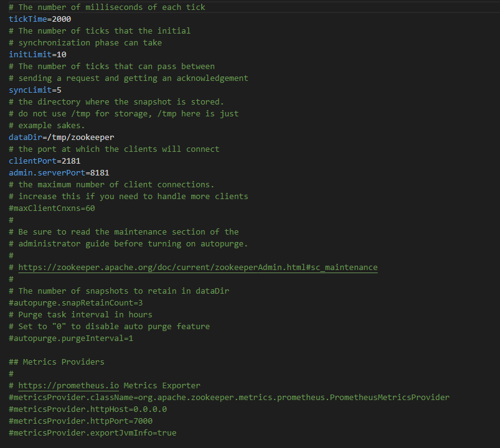Click the commented #maxClientCnxns=60 line
Screen dimensions: 500x448
(52, 208)
